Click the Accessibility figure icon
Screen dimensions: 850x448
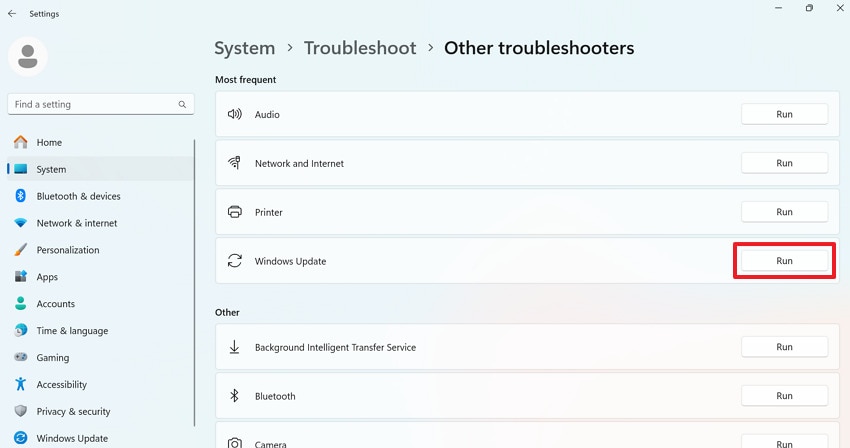[x=21, y=384]
